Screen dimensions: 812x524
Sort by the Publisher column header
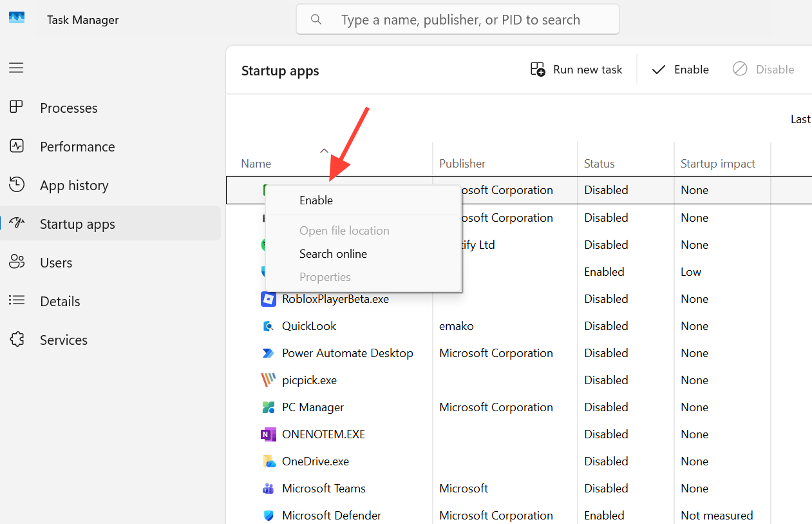coord(462,164)
